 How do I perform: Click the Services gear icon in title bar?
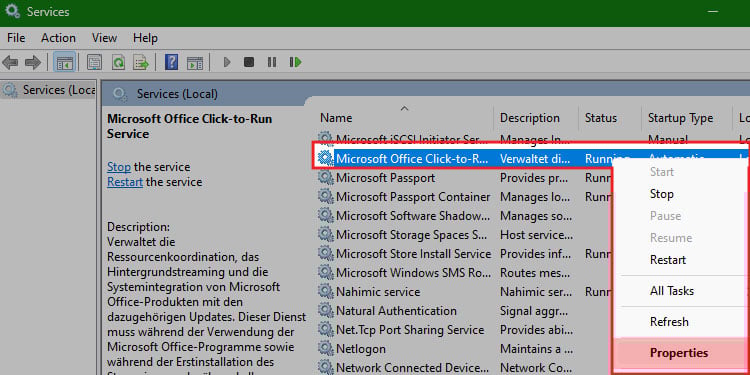pyautogui.click(x=13, y=11)
